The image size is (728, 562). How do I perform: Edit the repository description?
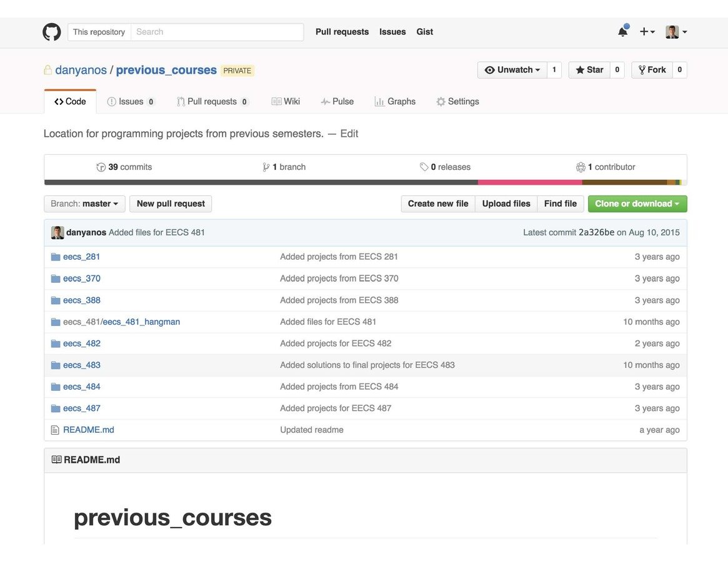coord(349,134)
